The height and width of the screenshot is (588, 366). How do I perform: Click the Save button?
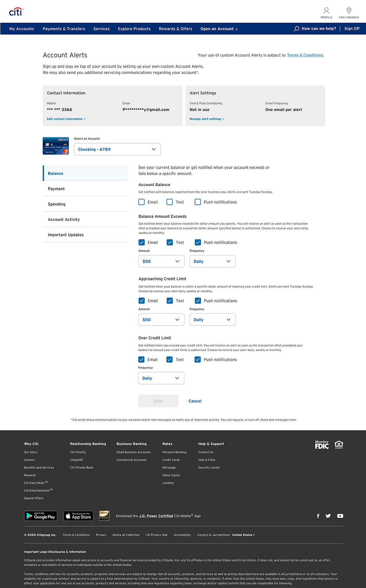point(158,401)
